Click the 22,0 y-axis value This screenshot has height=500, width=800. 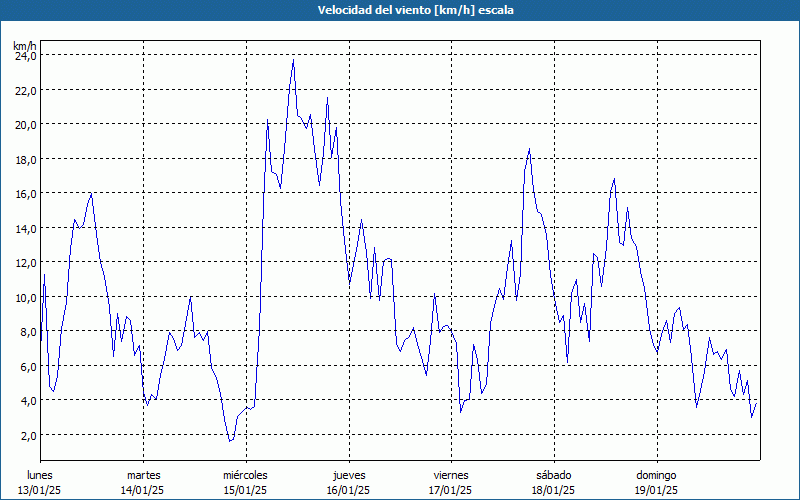click(x=26, y=90)
